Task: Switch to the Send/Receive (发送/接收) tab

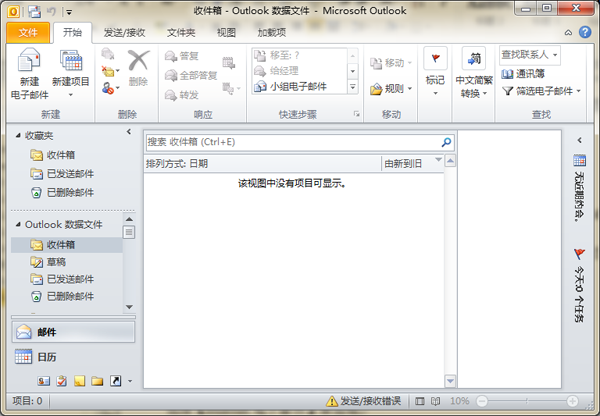Action: coord(124,33)
